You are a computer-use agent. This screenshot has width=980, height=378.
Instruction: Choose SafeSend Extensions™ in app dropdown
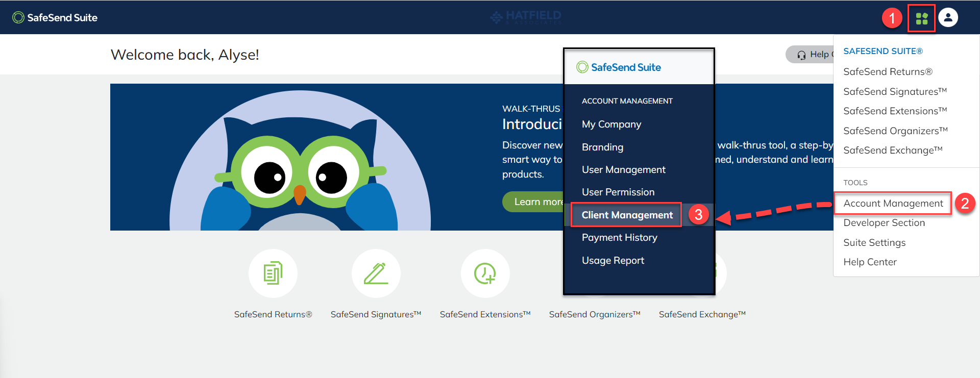click(x=895, y=111)
